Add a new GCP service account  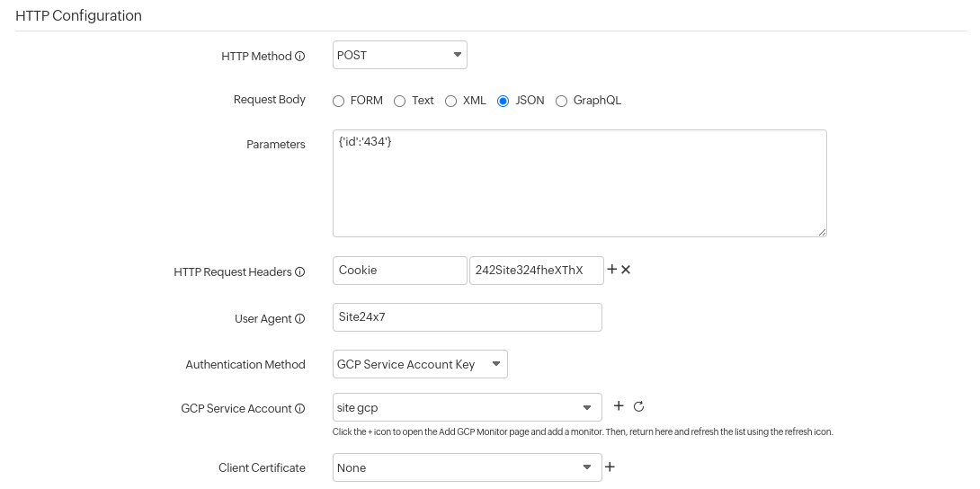pos(619,406)
